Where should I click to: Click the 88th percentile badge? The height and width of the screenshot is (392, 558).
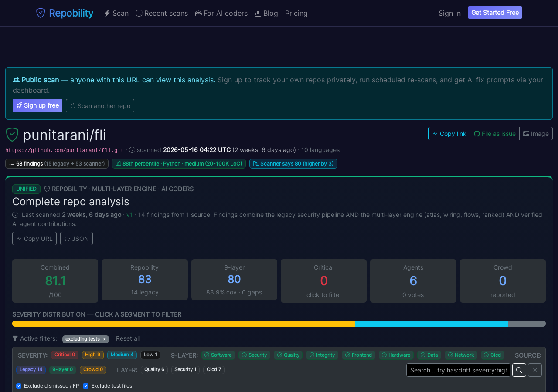(179, 164)
